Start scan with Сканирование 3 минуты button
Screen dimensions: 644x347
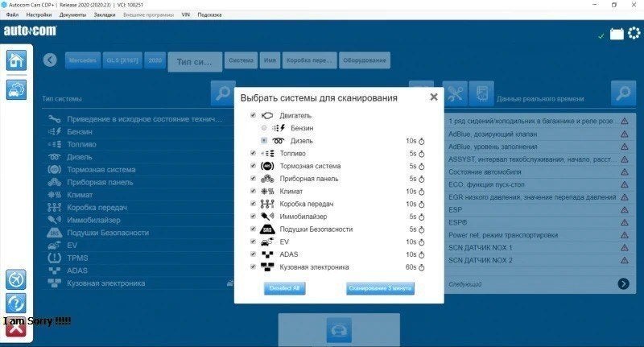380,288
